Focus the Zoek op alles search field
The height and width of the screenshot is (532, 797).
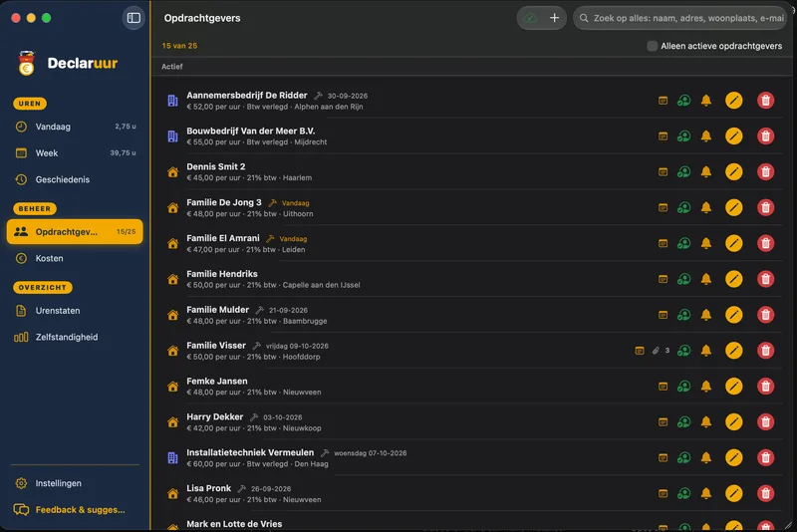tap(680, 18)
